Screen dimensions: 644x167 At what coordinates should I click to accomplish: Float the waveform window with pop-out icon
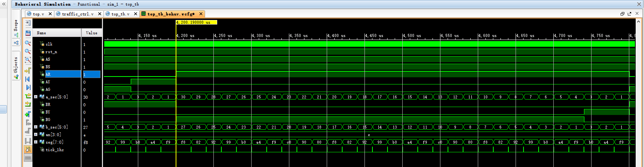point(630,14)
